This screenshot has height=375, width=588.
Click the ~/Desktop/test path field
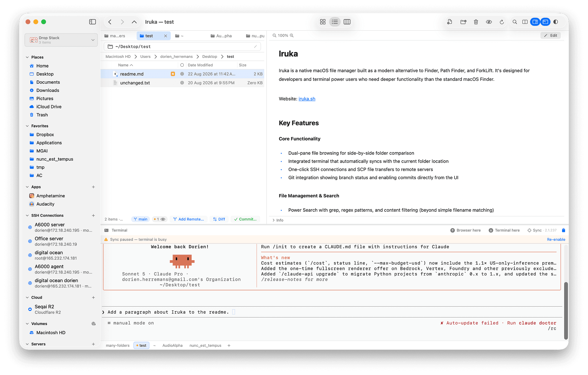coord(182,47)
